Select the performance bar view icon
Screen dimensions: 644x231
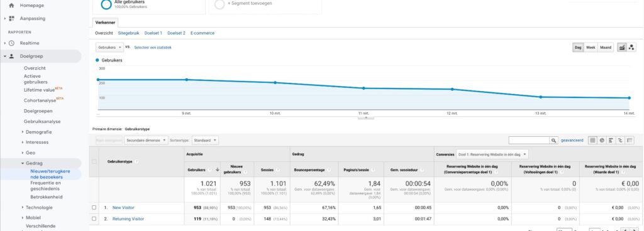point(611,140)
